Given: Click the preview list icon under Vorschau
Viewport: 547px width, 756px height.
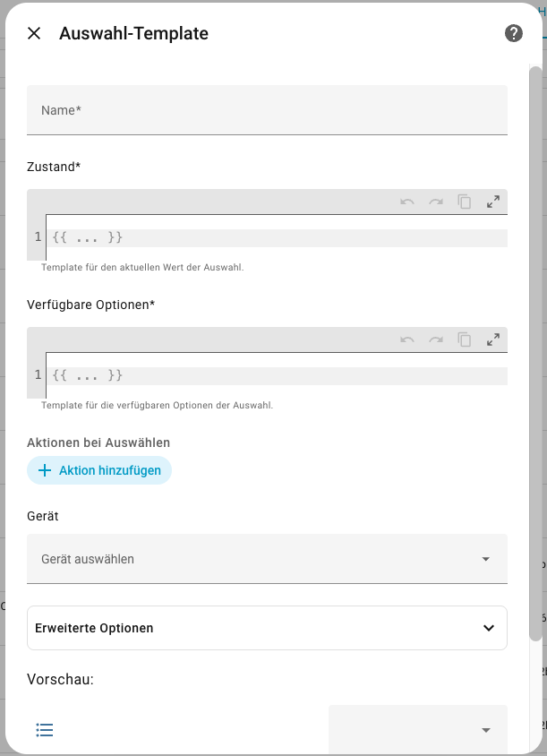Looking at the screenshot, I should click(x=45, y=730).
